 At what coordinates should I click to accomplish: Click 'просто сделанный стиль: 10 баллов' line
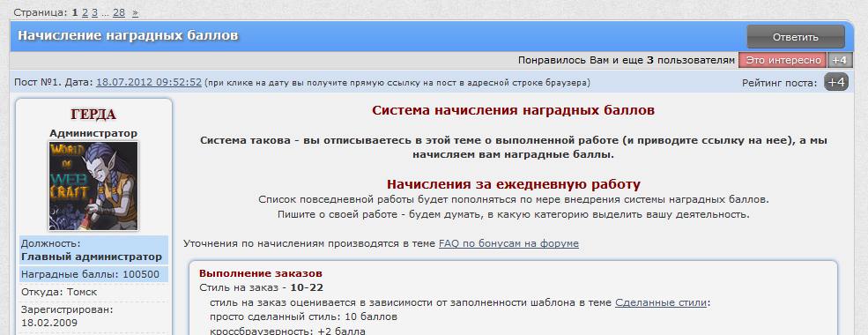pyautogui.click(x=303, y=317)
